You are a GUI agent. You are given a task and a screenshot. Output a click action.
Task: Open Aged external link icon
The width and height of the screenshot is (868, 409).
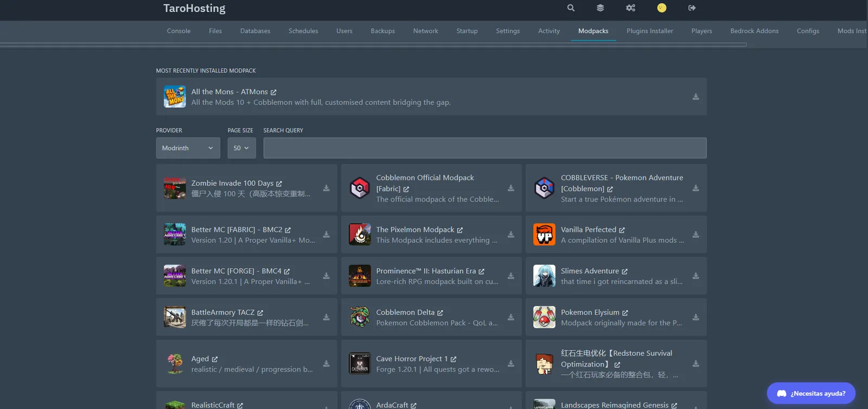(x=214, y=360)
